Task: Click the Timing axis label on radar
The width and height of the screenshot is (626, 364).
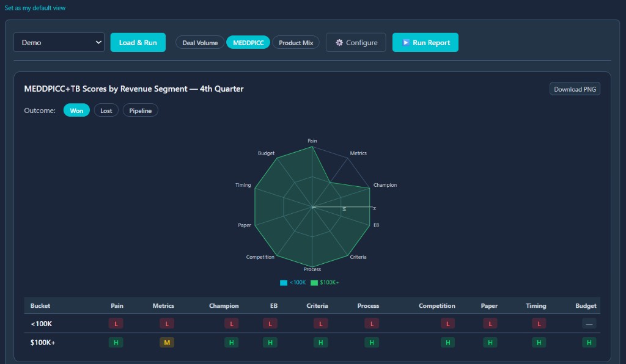Action: tap(243, 185)
